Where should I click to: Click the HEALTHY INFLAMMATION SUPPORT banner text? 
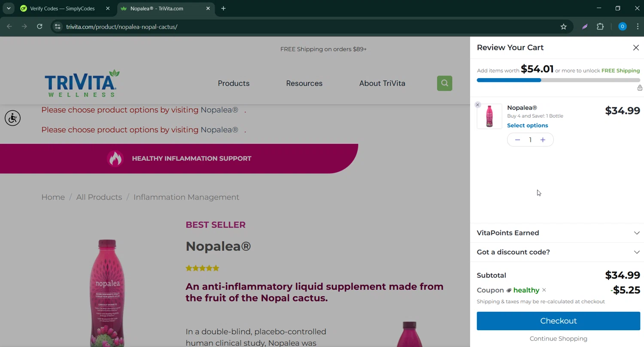coord(191,158)
